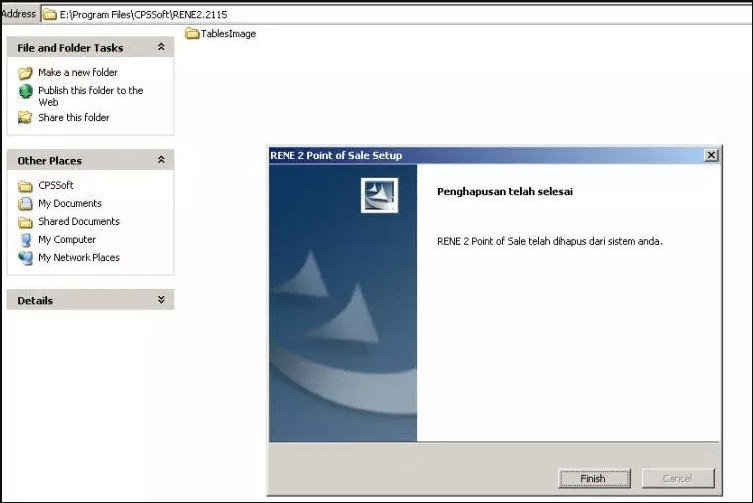Click the File and Folder Tasks header text
The height and width of the screenshot is (503, 753).
(x=70, y=48)
